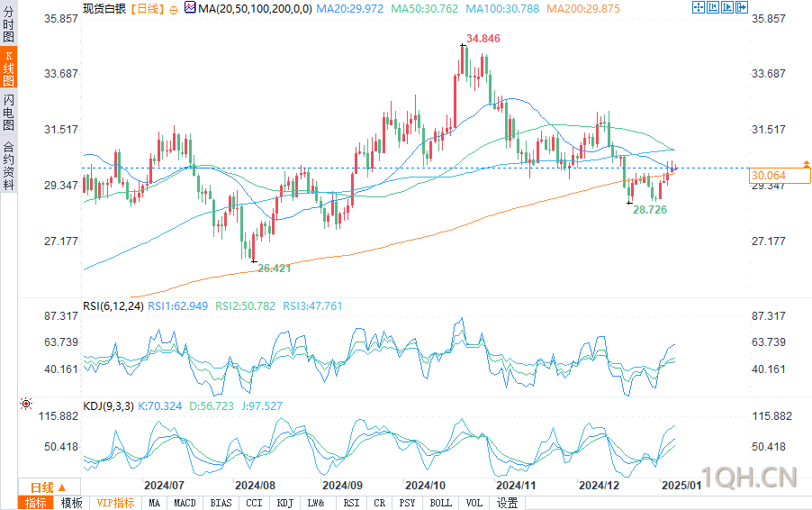Image resolution: width=812 pixels, height=510 pixels.
Task: Click the RSI3:47.761 value
Action: [x=312, y=306]
